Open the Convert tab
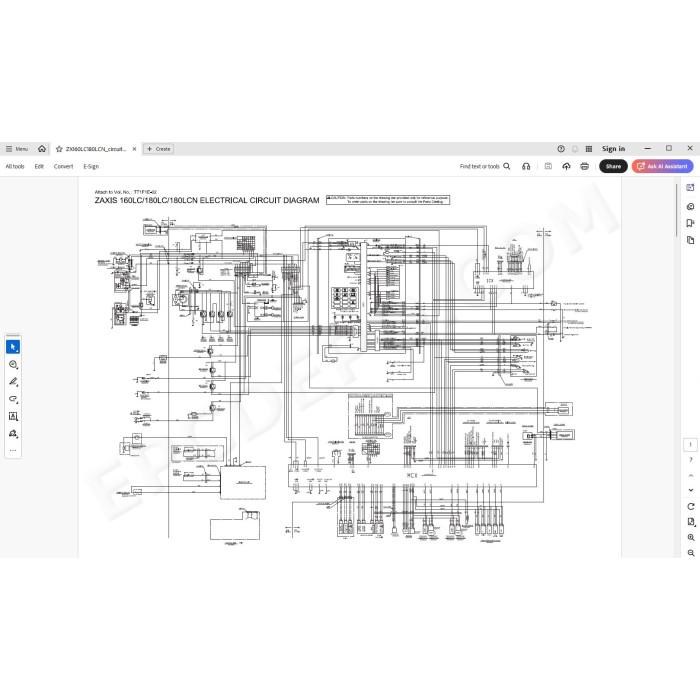700x700 pixels. coord(63,167)
